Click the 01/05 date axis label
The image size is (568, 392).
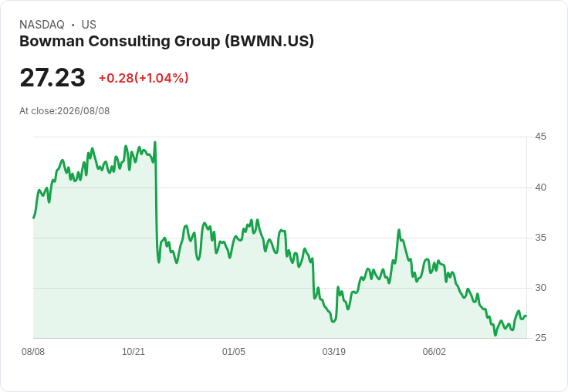click(234, 351)
